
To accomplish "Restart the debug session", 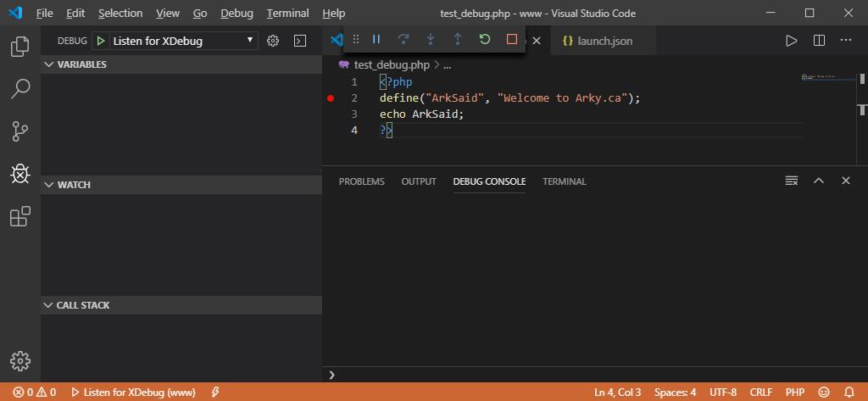I will coord(485,39).
